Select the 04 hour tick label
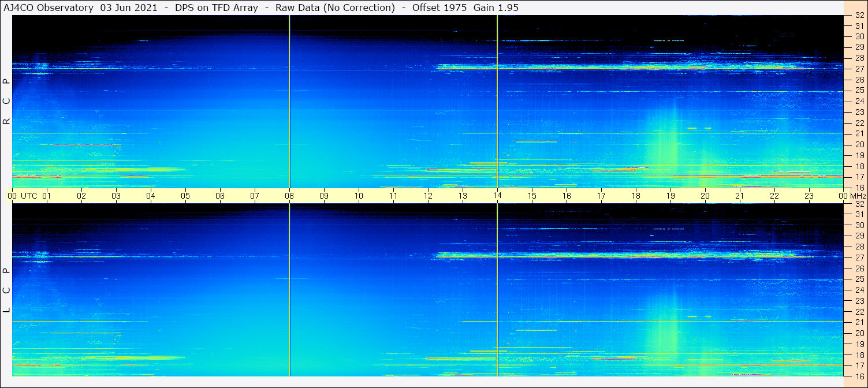 pyautogui.click(x=151, y=196)
